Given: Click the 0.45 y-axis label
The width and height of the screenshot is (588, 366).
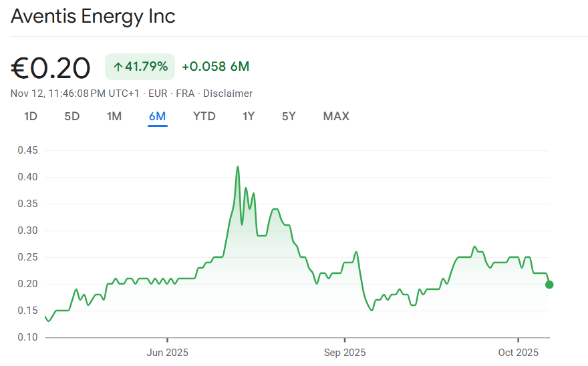Looking at the screenshot, I should [27, 150].
